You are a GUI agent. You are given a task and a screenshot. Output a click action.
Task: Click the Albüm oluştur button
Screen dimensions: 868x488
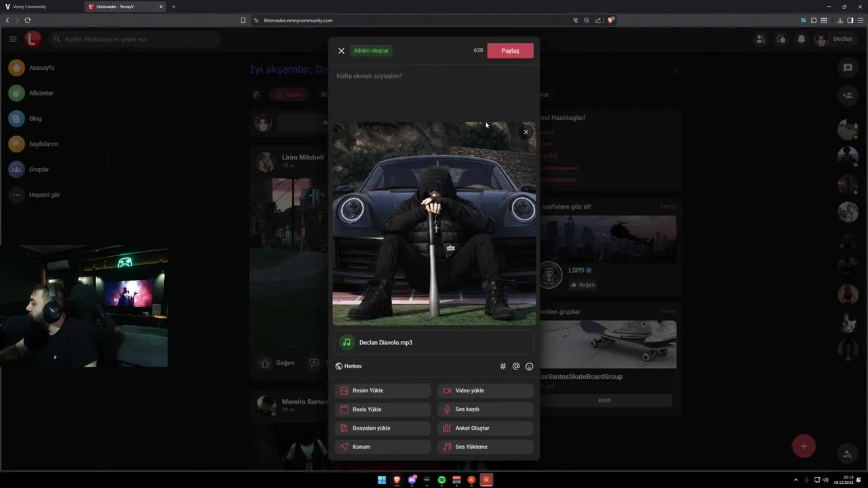(371, 51)
